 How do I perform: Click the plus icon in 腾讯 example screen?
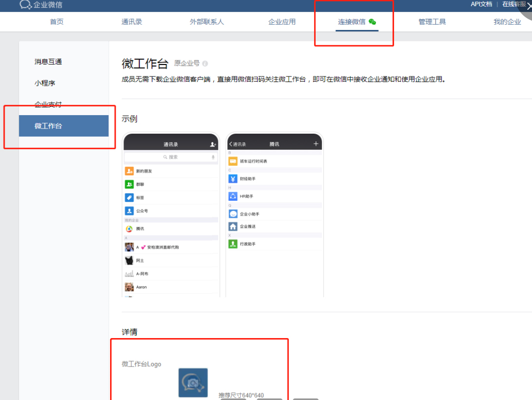(316, 144)
